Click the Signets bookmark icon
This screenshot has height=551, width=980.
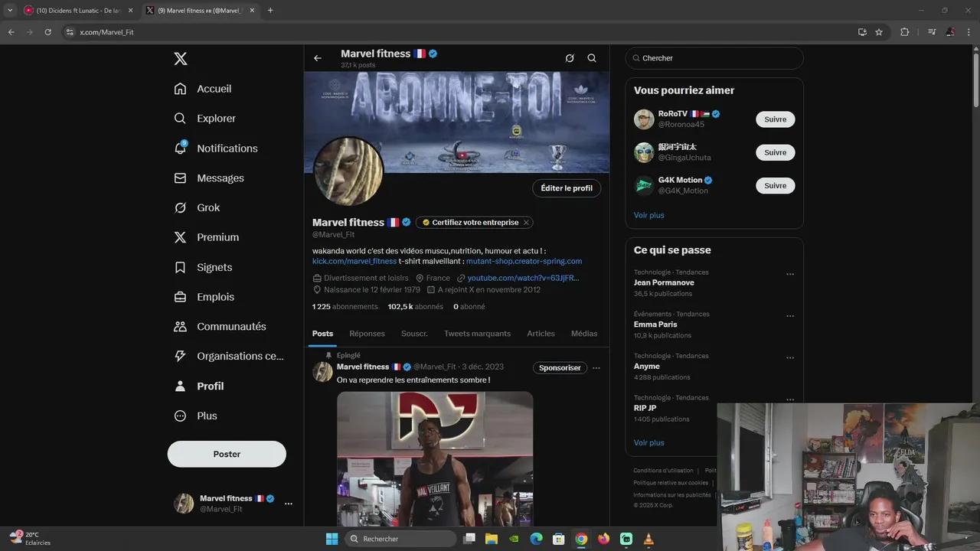pyautogui.click(x=181, y=267)
